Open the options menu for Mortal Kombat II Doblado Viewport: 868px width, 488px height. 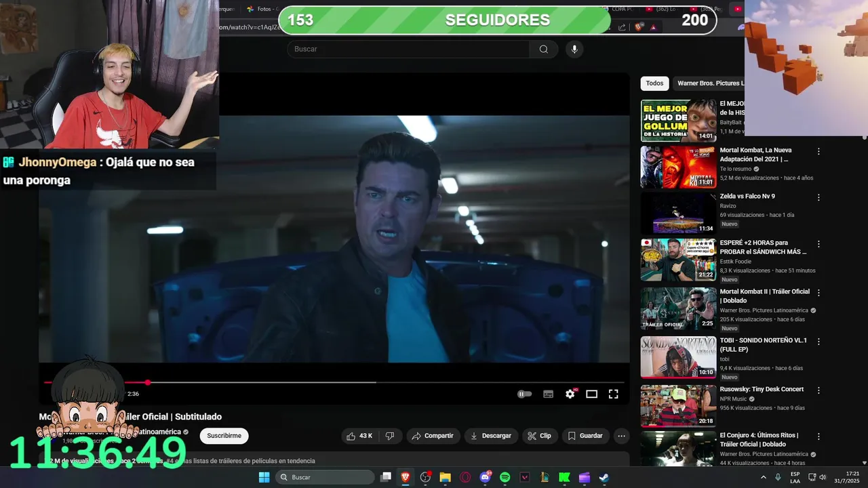tap(818, 293)
